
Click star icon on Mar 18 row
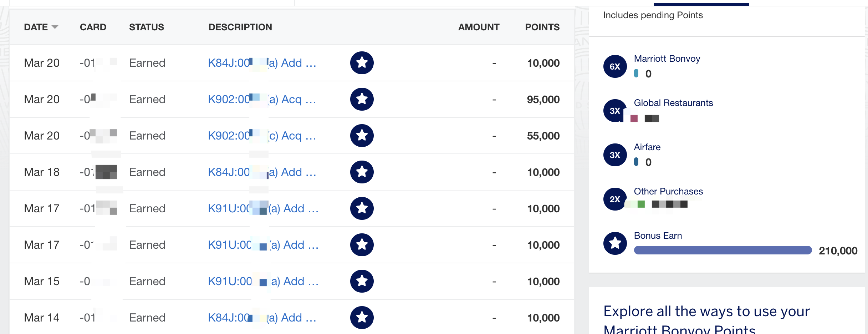click(x=362, y=172)
